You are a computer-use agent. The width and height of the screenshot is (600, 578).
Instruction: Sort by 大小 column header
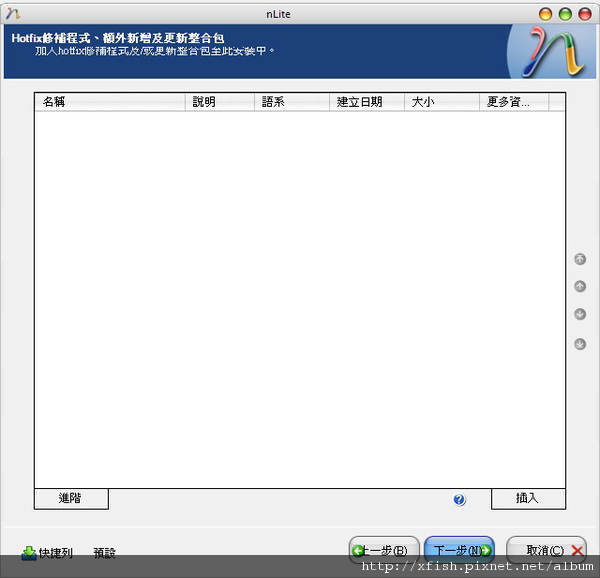pyautogui.click(x=442, y=102)
